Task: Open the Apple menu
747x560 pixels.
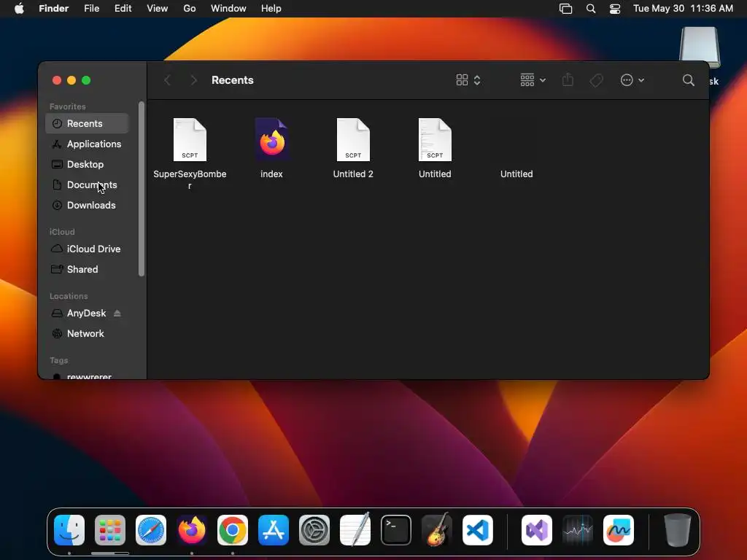Action: tap(19, 9)
